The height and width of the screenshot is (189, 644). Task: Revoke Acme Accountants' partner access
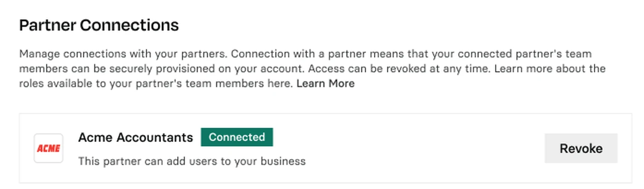tap(581, 148)
